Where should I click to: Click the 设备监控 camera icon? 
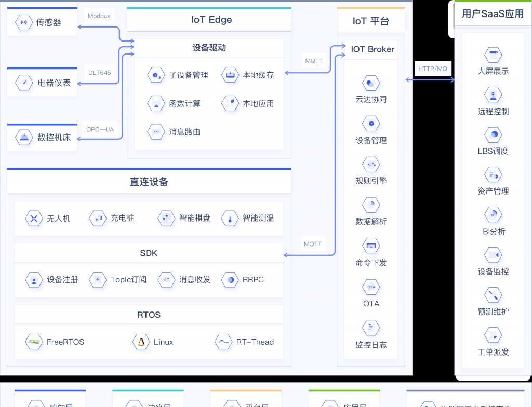(x=494, y=255)
